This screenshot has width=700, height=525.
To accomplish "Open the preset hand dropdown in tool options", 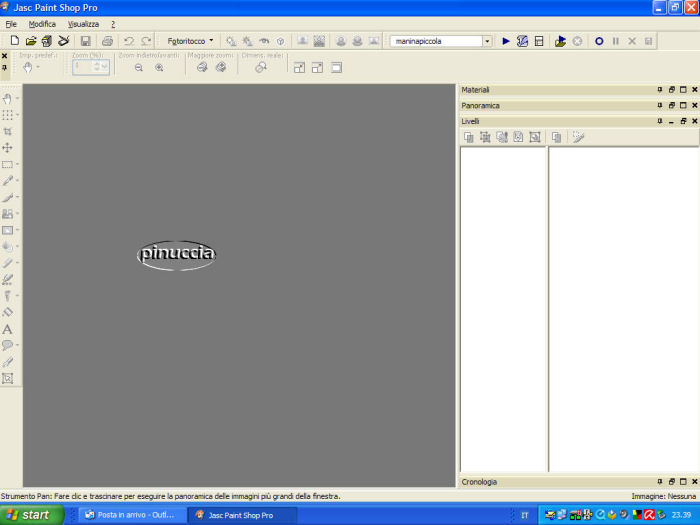I will 38,67.
